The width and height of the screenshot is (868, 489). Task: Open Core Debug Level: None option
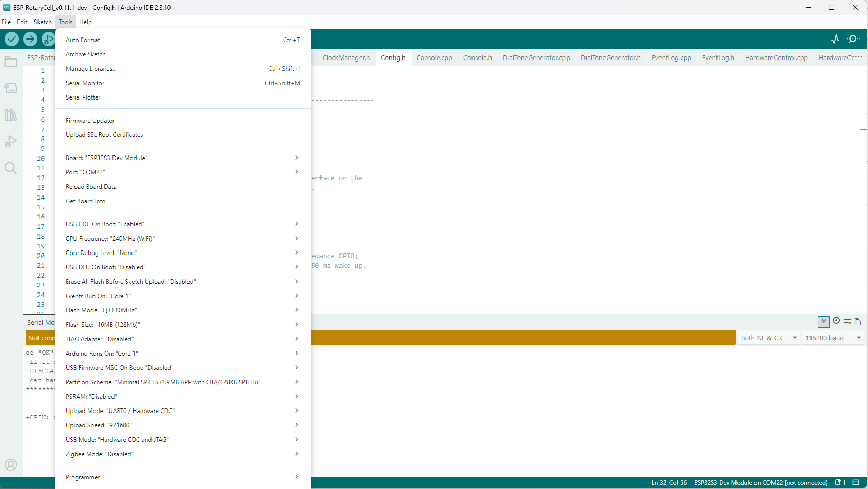point(183,253)
